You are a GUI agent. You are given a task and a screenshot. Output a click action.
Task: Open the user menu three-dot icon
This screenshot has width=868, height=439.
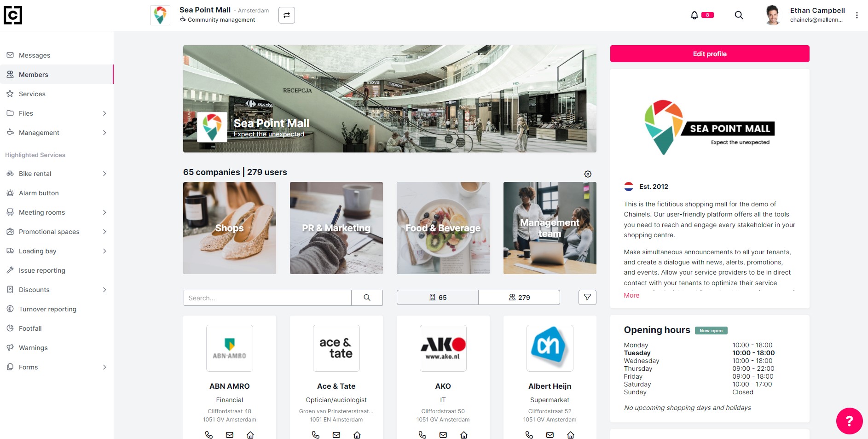(x=857, y=15)
